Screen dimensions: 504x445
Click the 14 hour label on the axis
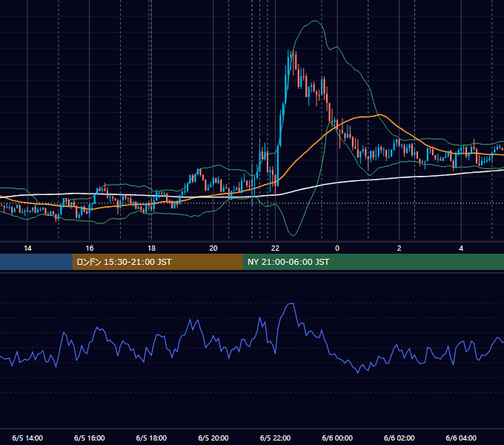pos(27,248)
